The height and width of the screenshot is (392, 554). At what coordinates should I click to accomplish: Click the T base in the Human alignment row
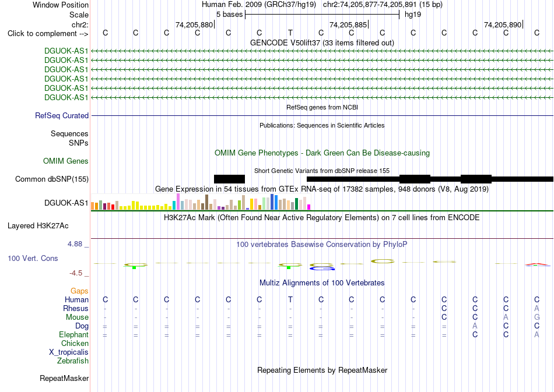click(290, 299)
